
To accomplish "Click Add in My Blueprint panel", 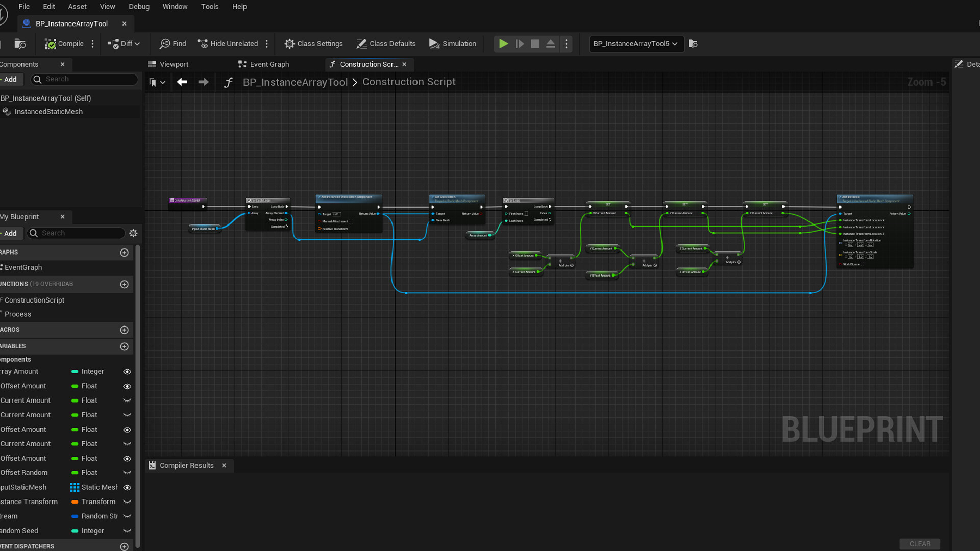I will (x=10, y=233).
